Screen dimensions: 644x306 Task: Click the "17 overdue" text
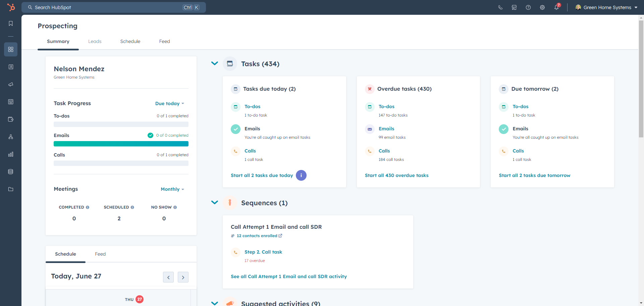255,261
